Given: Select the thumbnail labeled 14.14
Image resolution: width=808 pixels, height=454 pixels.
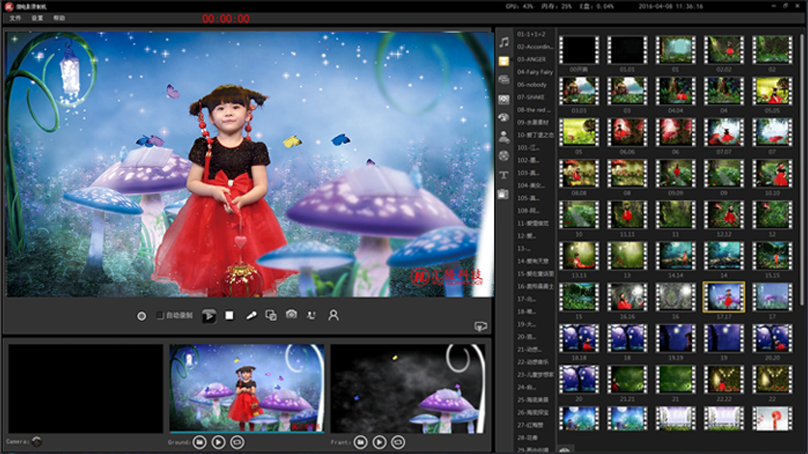Looking at the screenshot, I should coord(676,256).
